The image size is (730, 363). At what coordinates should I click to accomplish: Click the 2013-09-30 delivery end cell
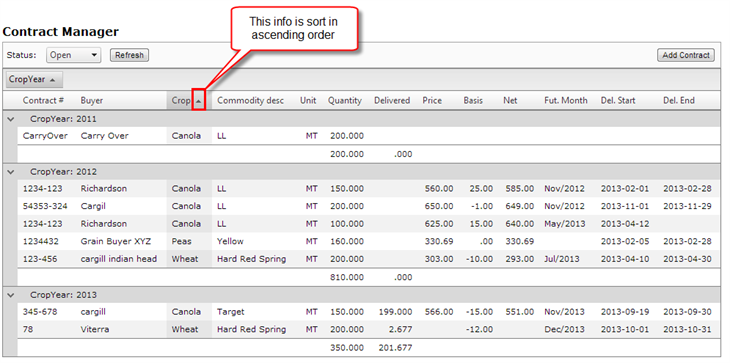coord(687,312)
